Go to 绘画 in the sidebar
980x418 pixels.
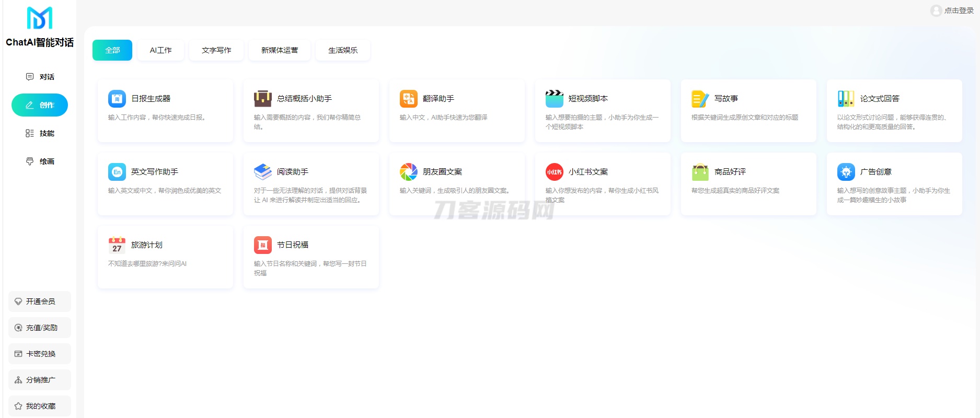pyautogui.click(x=40, y=161)
